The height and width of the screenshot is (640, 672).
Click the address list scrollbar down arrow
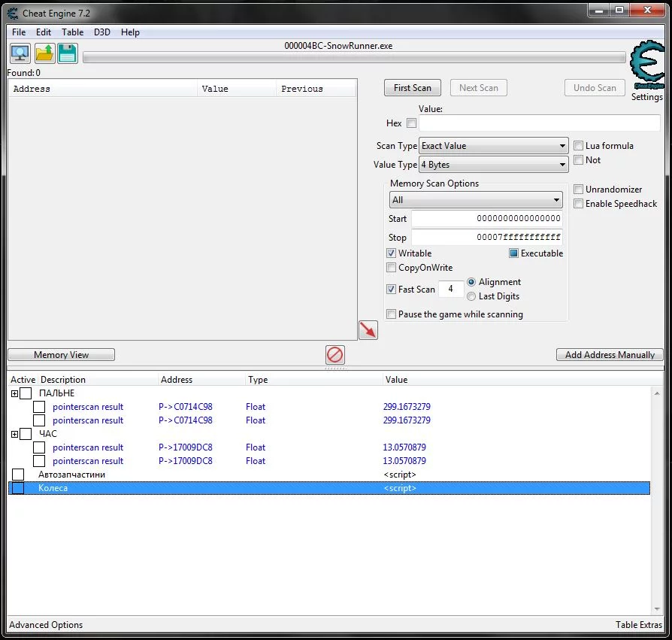[657, 609]
